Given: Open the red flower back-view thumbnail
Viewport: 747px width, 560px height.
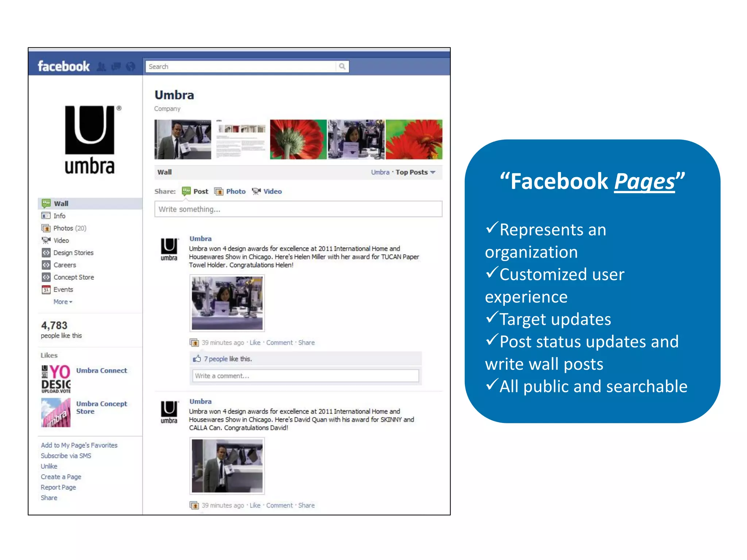Looking at the screenshot, I should point(298,140).
